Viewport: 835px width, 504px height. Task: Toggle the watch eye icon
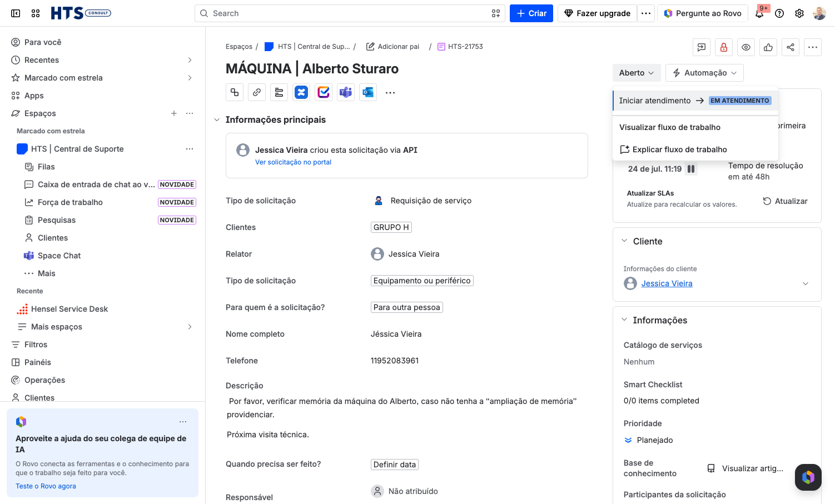coord(746,47)
